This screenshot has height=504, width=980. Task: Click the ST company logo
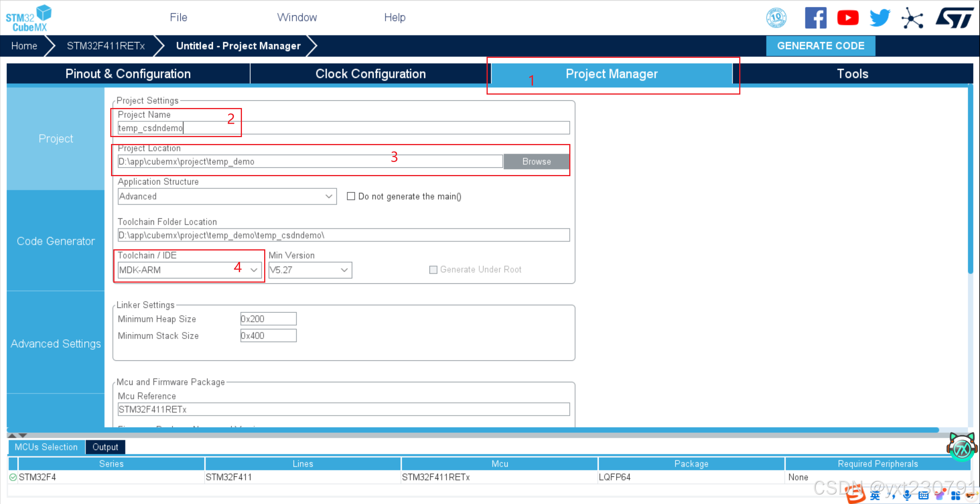point(955,18)
